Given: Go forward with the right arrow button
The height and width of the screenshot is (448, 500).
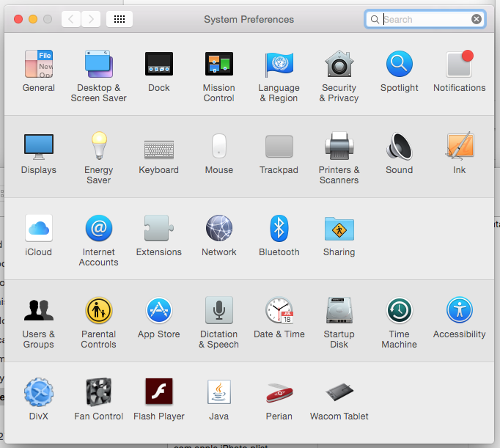Looking at the screenshot, I should coord(91,19).
